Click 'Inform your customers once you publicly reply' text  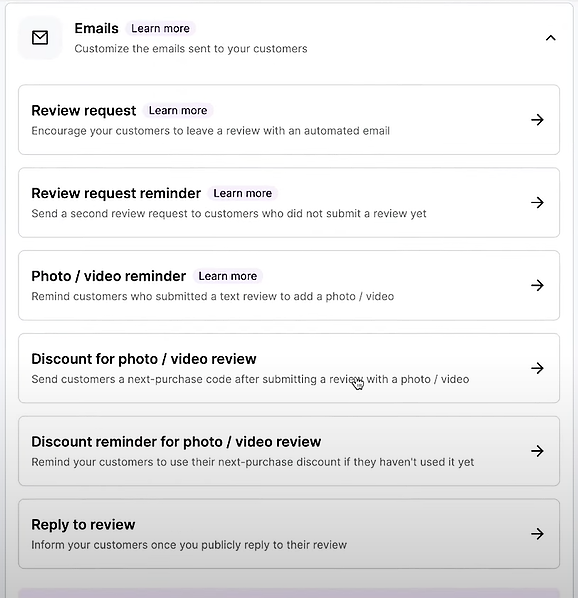click(189, 545)
